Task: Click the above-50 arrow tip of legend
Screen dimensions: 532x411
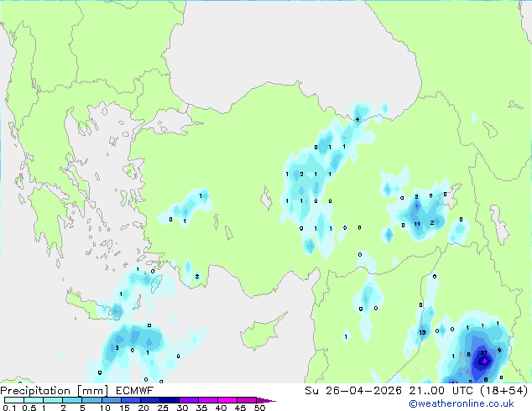Action: [x=266, y=400]
